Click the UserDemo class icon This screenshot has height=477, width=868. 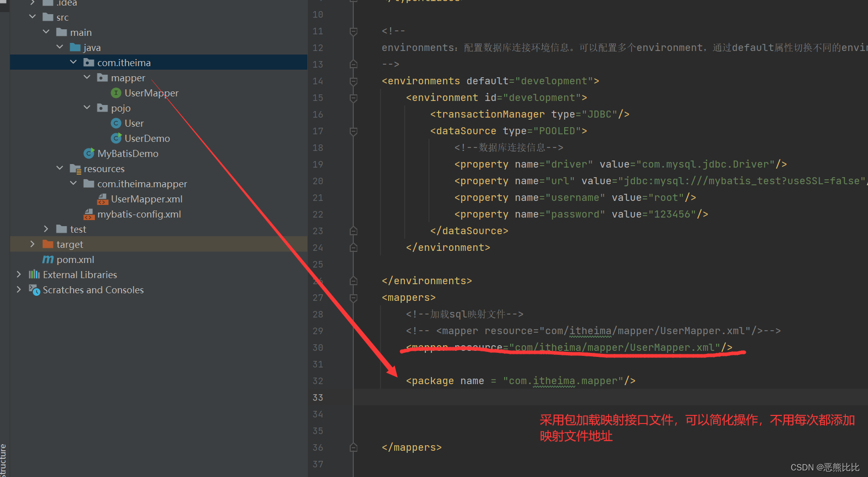pos(116,138)
